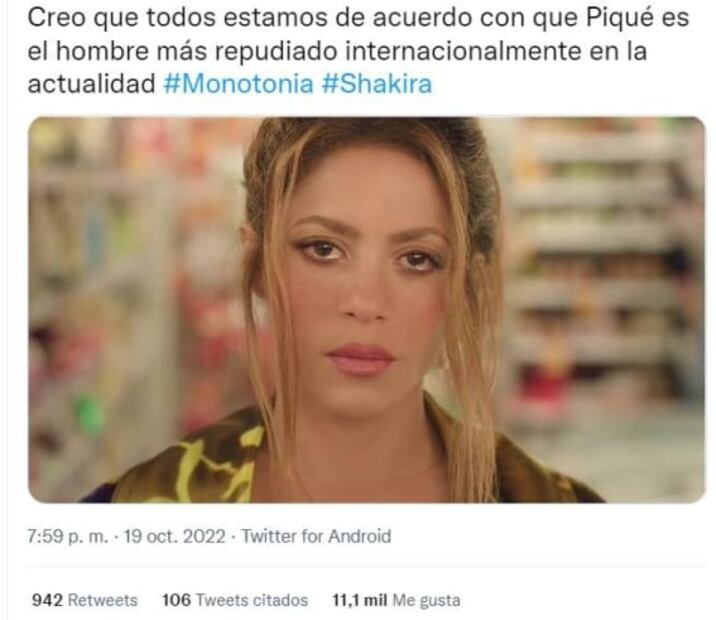This screenshot has height=620, width=716.
Task: Open the #Shakira hashtag link
Action: [377, 84]
